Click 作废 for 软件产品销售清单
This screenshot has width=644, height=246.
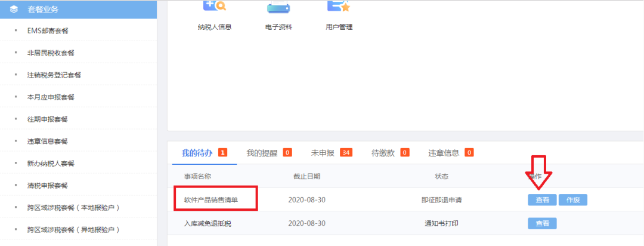tap(573, 200)
